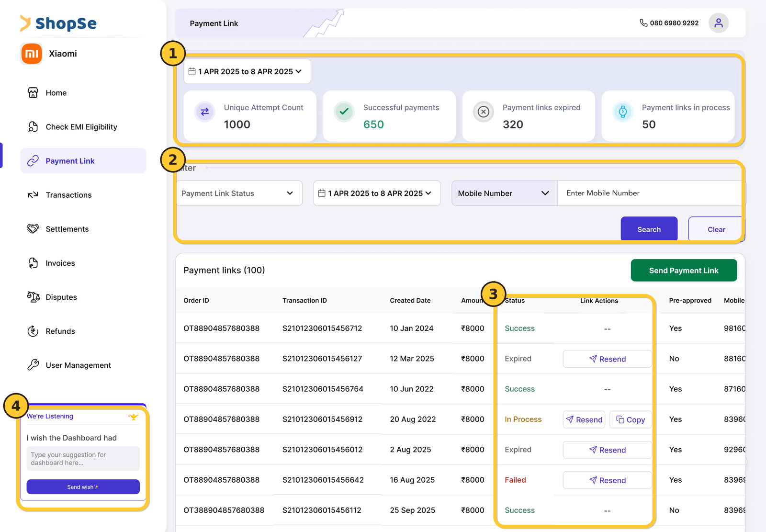Click the Pre-approved column header
Image resolution: width=766 pixels, height=532 pixels.
[x=690, y=300]
